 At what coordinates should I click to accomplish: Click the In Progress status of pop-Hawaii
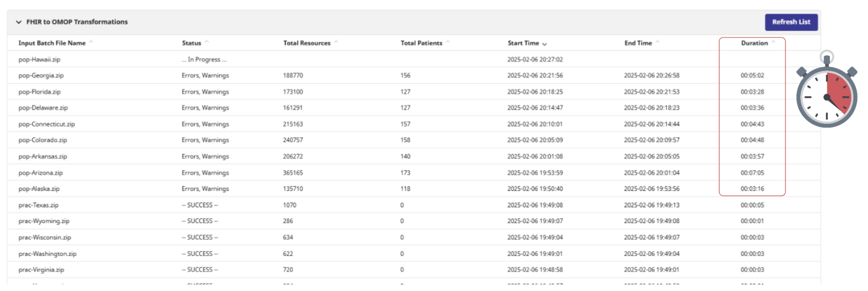pyautogui.click(x=204, y=60)
